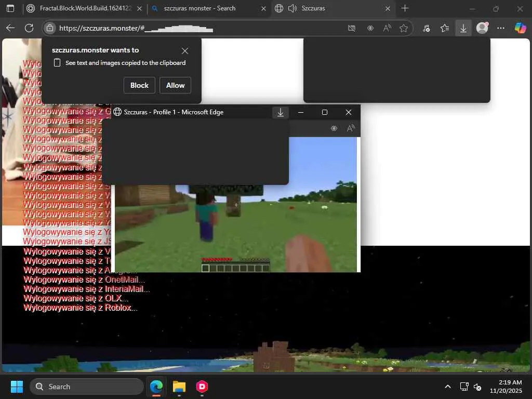View site information lock icon
The image size is (532, 399).
50,28
